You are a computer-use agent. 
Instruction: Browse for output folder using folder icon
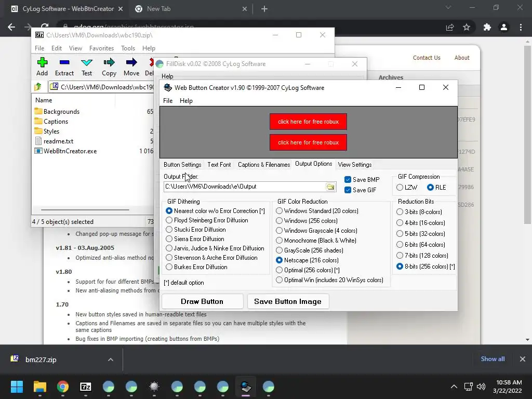[x=330, y=187]
